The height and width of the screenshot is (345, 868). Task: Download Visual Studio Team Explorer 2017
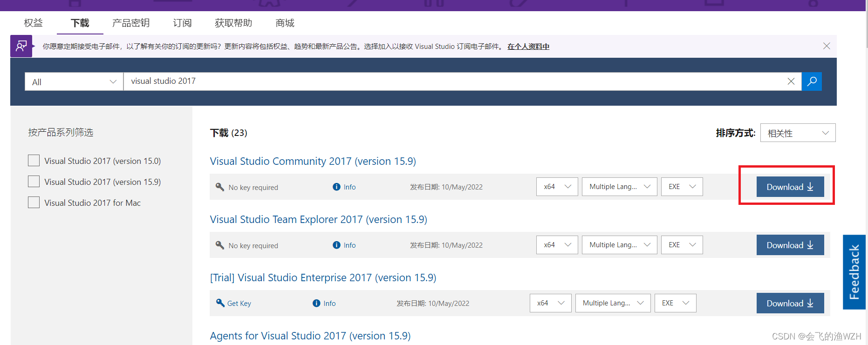coord(790,245)
